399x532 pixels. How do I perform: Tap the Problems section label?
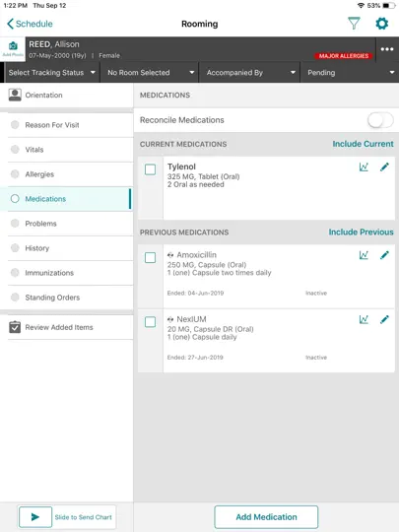[40, 224]
